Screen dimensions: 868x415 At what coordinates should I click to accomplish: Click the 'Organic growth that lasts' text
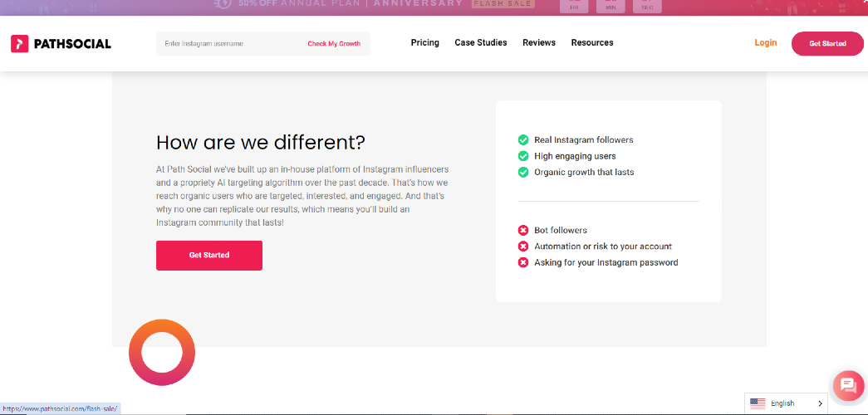(x=584, y=172)
